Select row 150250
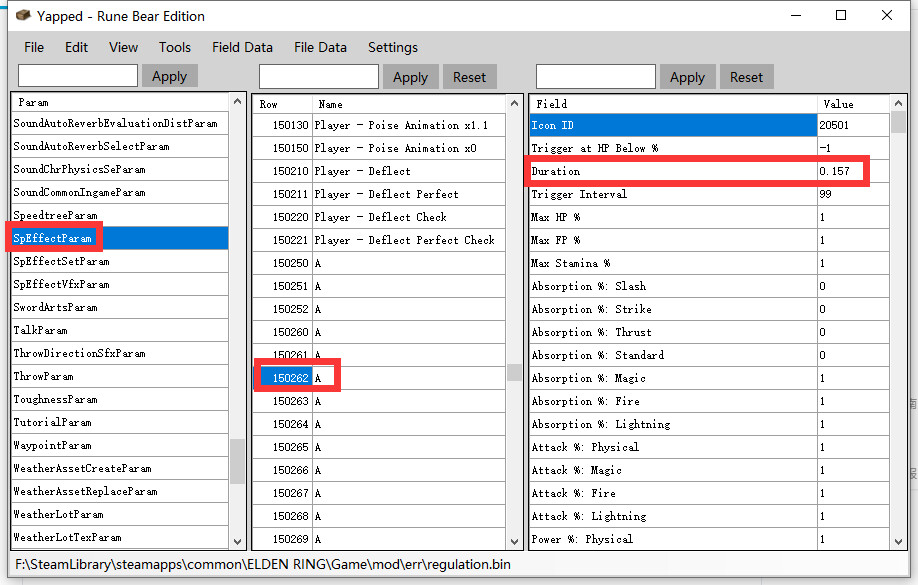This screenshot has width=918, height=585. coord(379,263)
